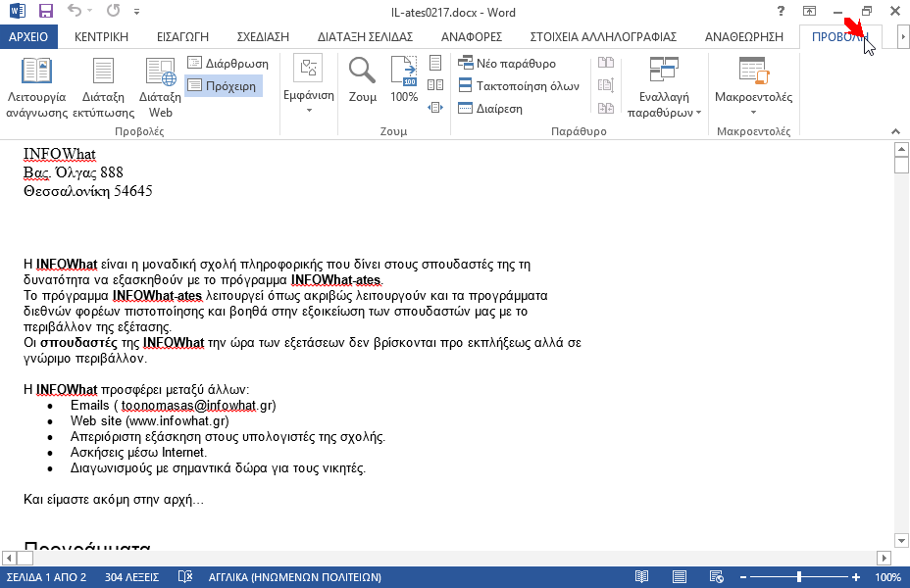Click the Synchronous Scrolling icon
The width and height of the screenshot is (910, 588).
(x=606, y=85)
